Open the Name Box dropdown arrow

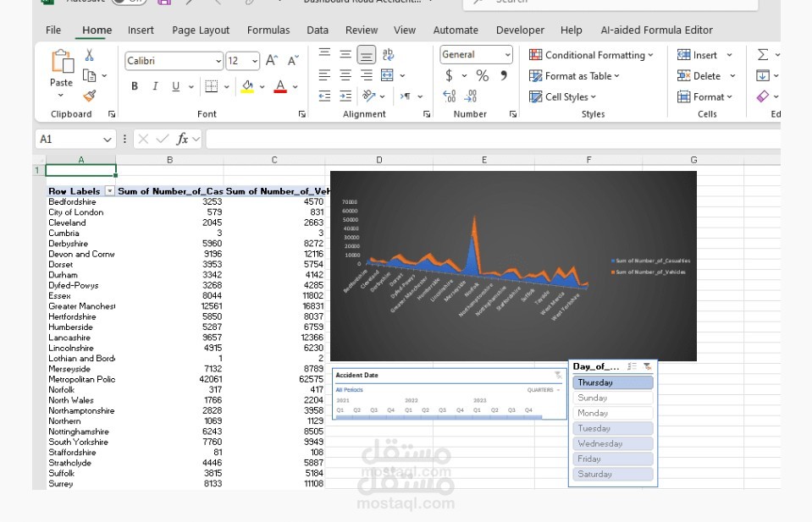107,139
